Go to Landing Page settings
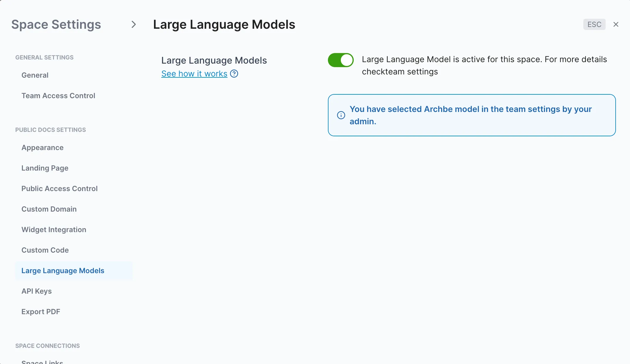 coord(45,168)
